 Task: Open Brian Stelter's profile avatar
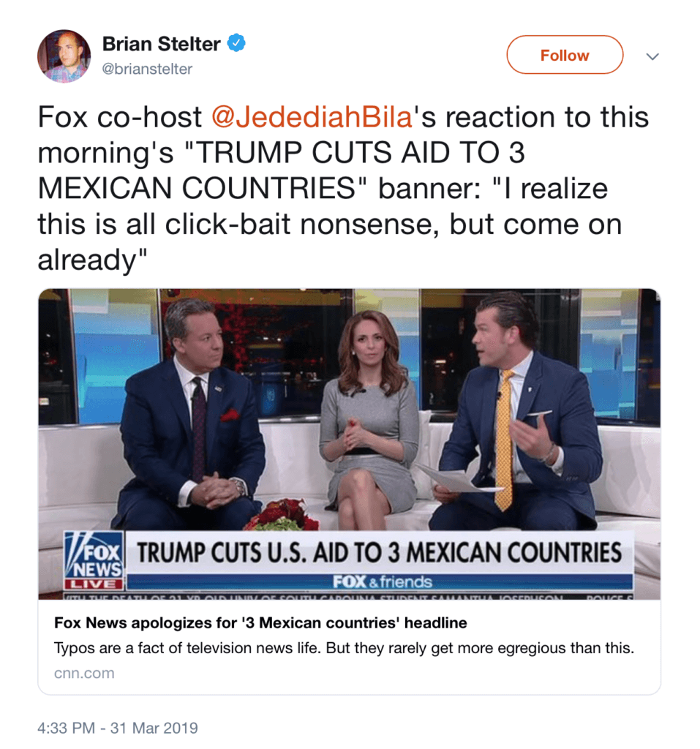[x=64, y=56]
